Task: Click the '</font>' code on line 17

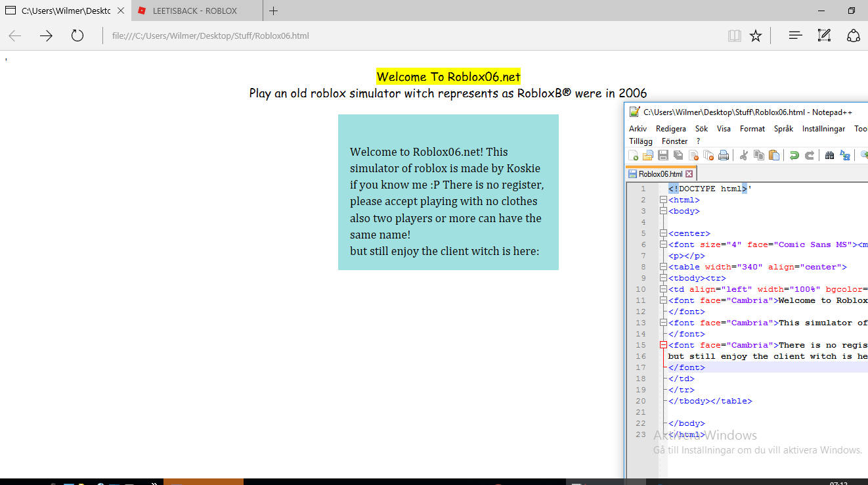Action: (x=687, y=367)
